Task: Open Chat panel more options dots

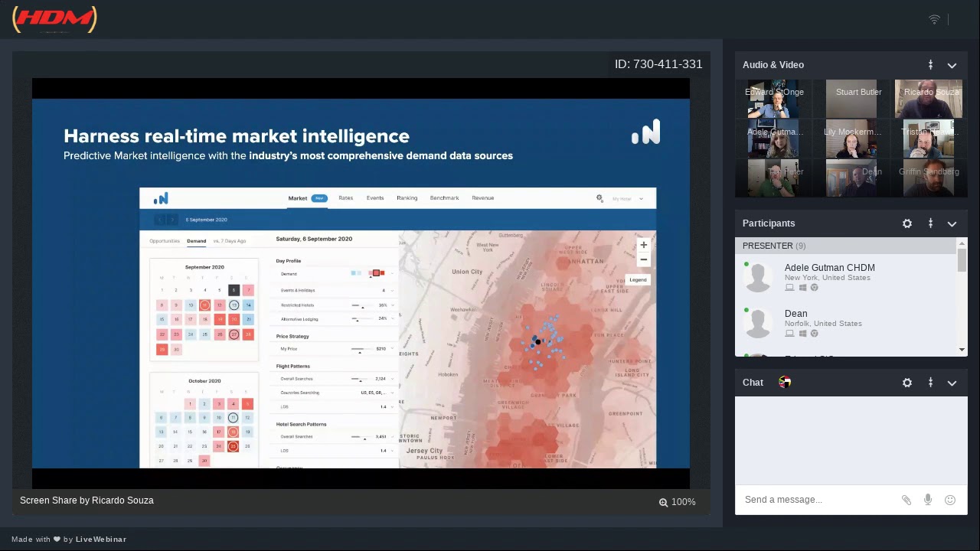Action: 930,383
